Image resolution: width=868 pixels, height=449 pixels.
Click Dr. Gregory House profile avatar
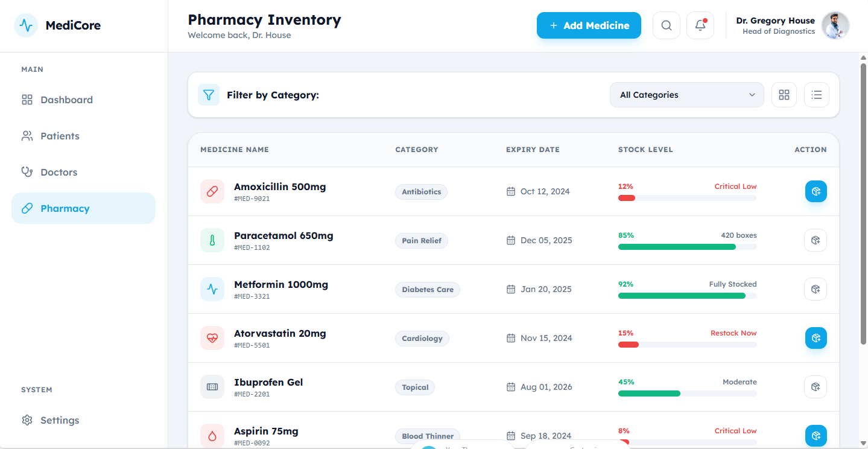coord(835,25)
